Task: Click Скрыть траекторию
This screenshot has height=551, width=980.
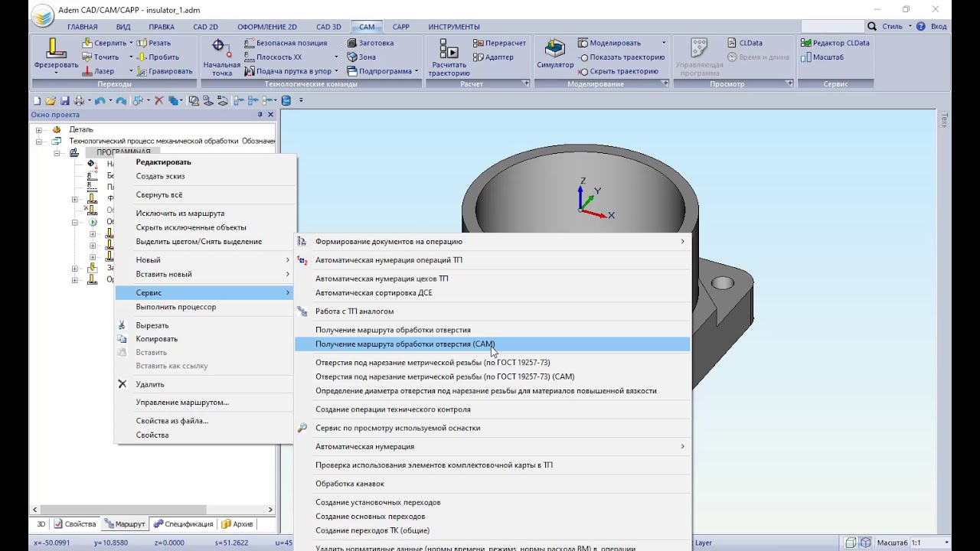Action: pos(619,71)
